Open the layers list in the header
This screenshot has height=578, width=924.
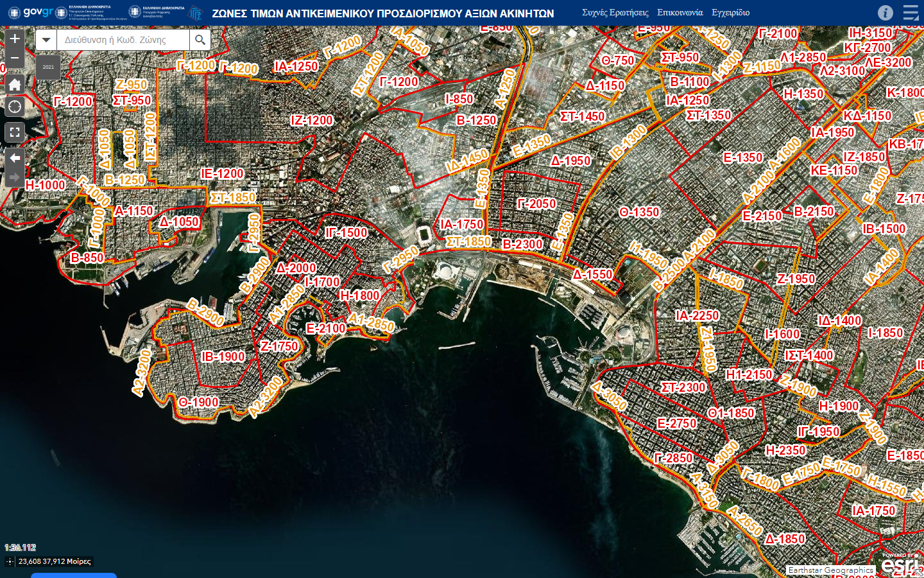click(x=911, y=13)
